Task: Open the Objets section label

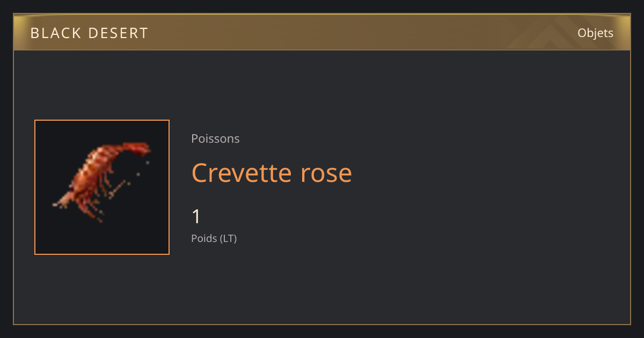Action: 595,33
